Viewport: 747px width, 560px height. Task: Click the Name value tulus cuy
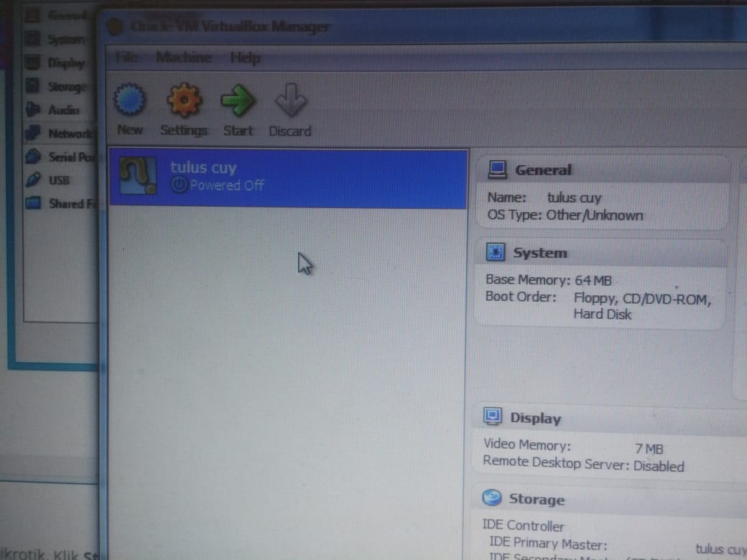[574, 197]
